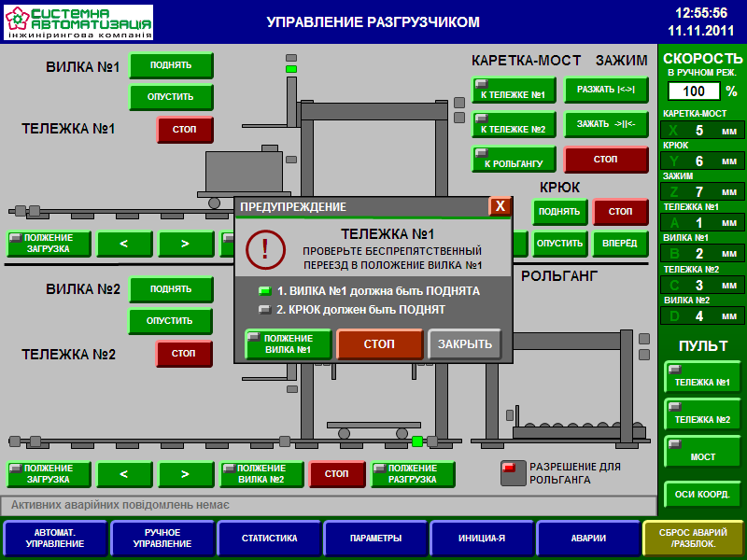
Task: Click the green indicator above the gantry
Action: pyautogui.click(x=291, y=69)
